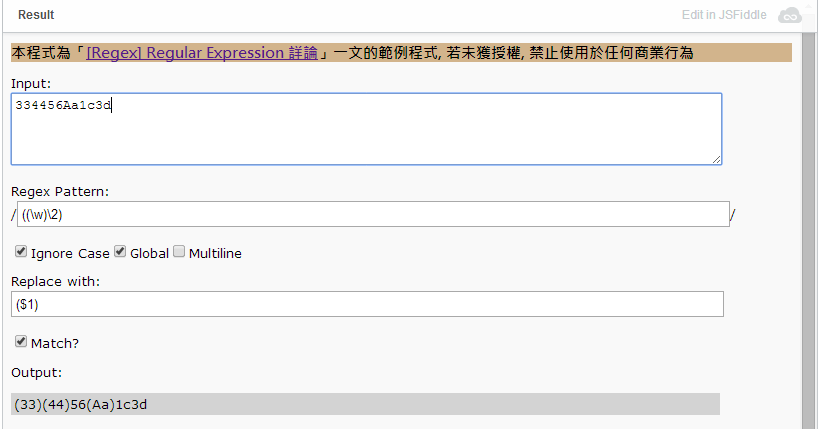Click the Replace with input field
The height and width of the screenshot is (429, 819).
click(x=367, y=304)
